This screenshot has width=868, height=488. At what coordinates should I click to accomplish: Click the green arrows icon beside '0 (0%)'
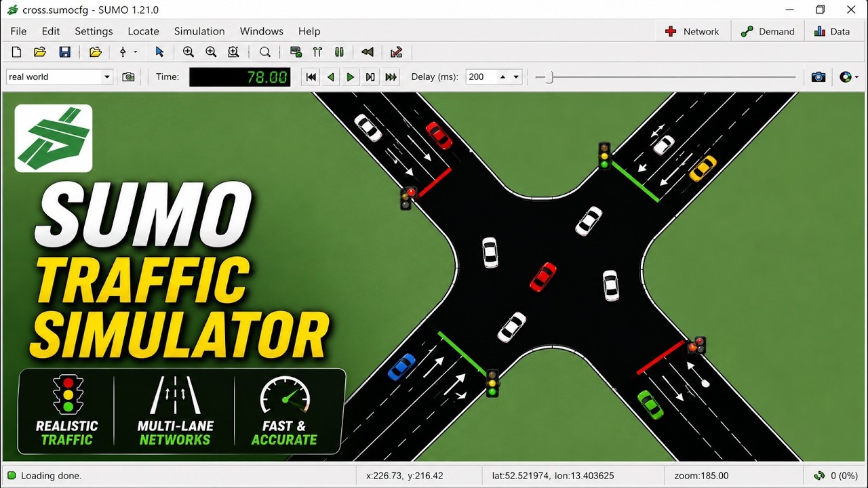[819, 476]
